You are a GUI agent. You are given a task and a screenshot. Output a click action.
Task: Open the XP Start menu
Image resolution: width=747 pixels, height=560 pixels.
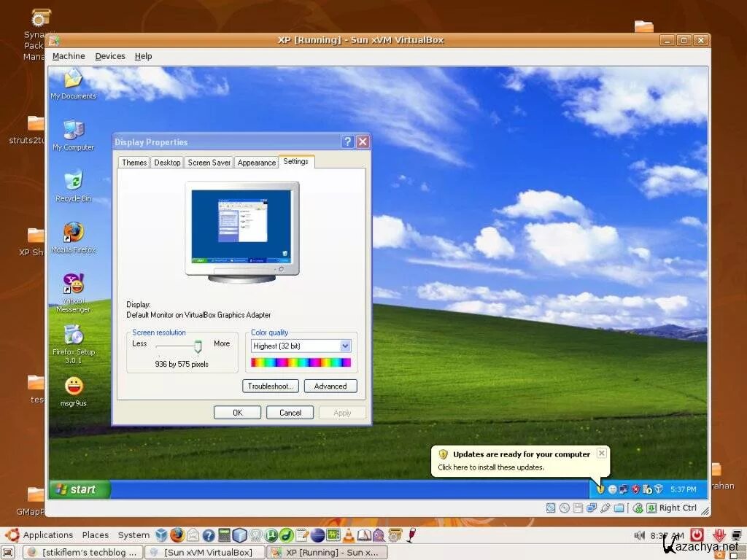click(79, 489)
